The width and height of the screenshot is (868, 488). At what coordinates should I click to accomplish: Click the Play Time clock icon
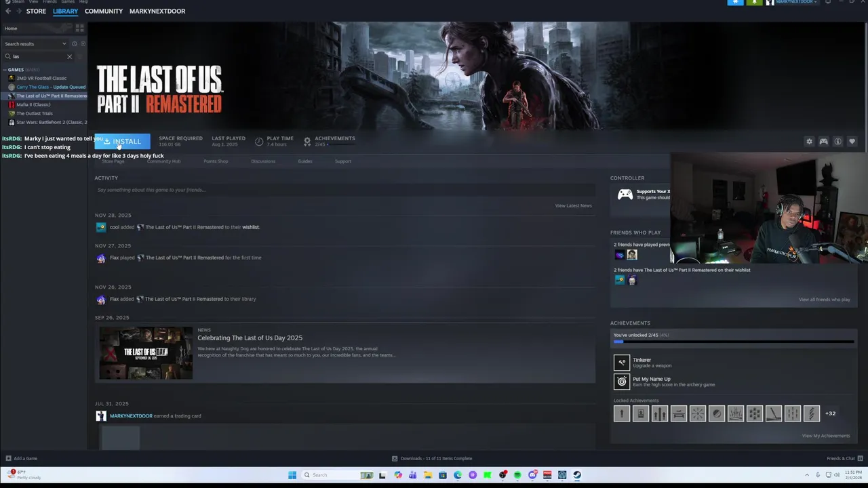tap(259, 141)
